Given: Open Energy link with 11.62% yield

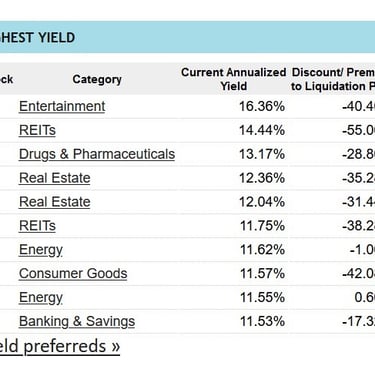Looking at the screenshot, I should coord(41,250).
